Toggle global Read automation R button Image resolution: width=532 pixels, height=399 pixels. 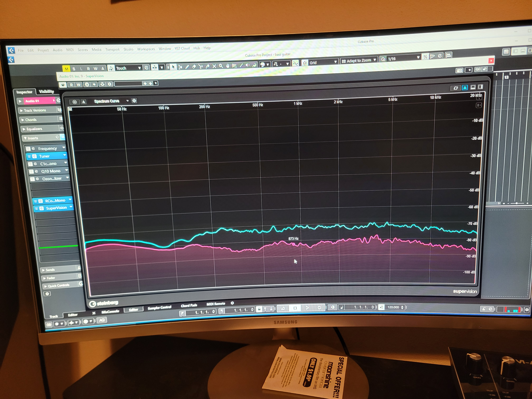click(89, 68)
